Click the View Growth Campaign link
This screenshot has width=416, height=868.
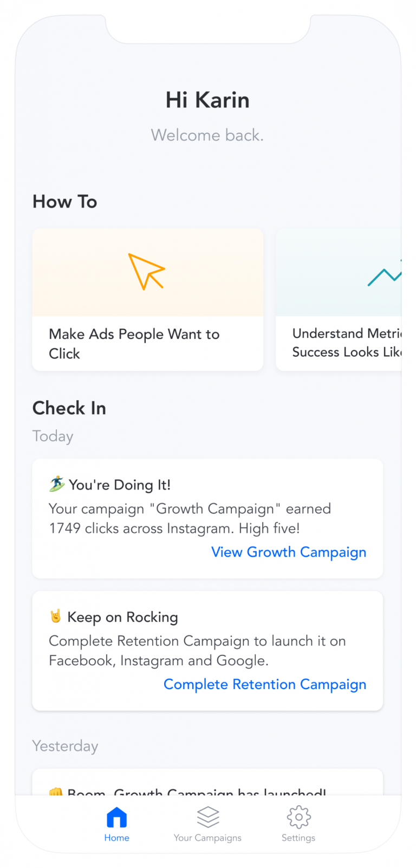(289, 552)
